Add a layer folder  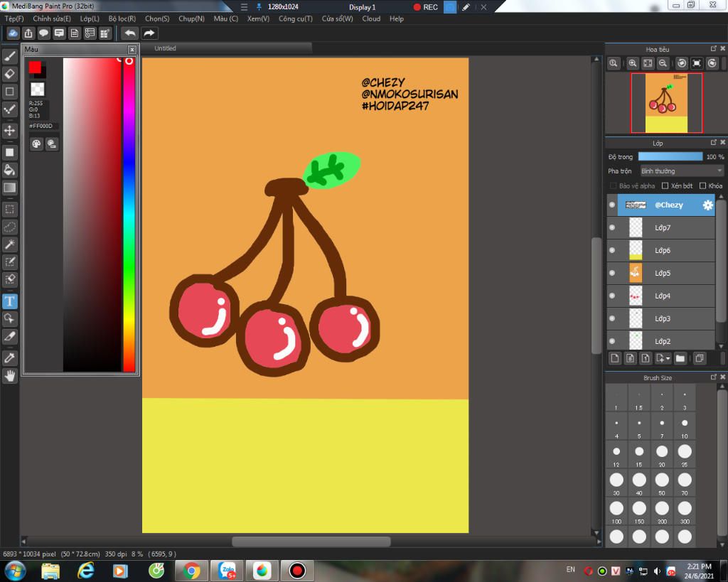click(680, 358)
